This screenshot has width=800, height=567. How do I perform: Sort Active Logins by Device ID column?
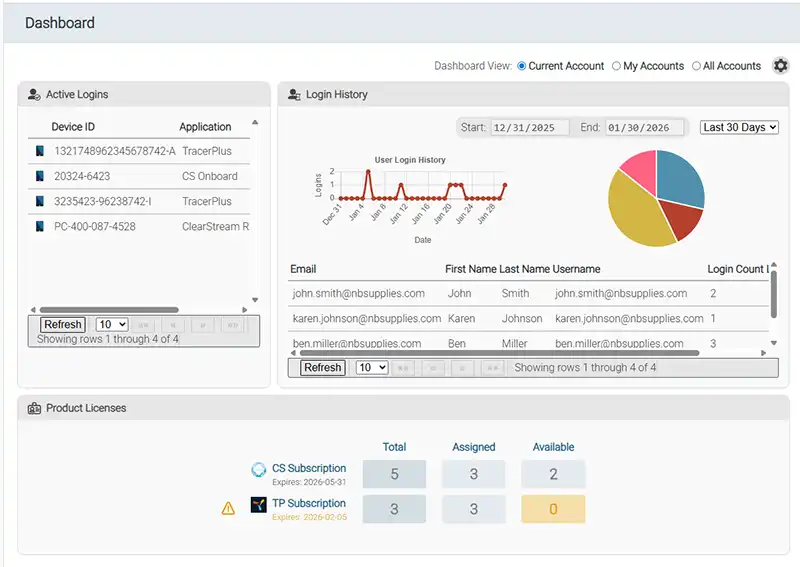point(73,127)
